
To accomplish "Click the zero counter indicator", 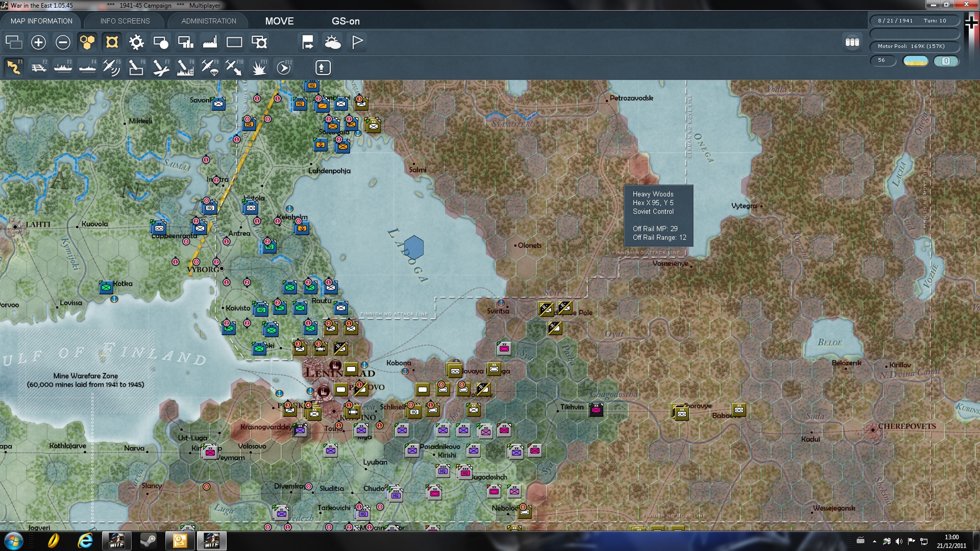I will pos(946,61).
